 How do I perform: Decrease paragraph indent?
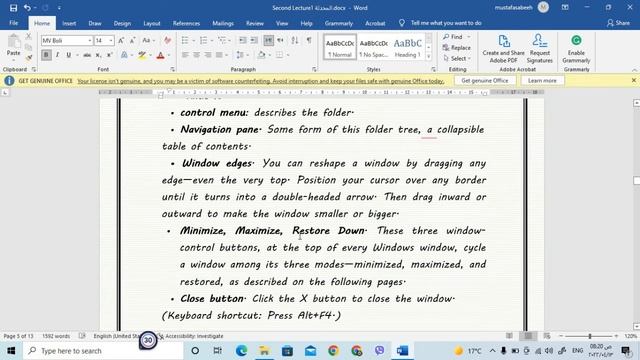pyautogui.click(x=242, y=40)
